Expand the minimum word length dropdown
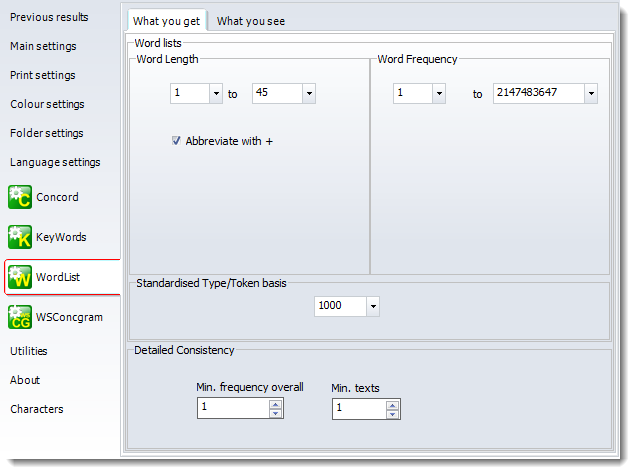This screenshot has width=635, height=474. [216, 94]
